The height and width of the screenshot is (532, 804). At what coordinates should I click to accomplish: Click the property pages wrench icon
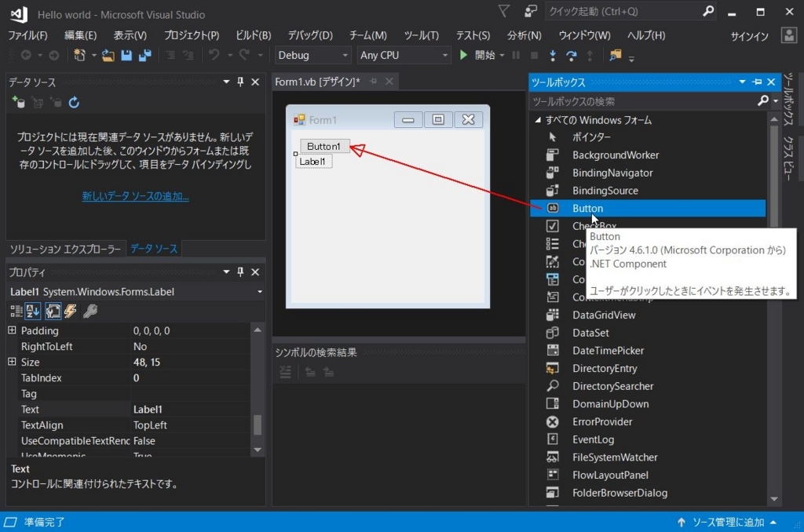90,311
